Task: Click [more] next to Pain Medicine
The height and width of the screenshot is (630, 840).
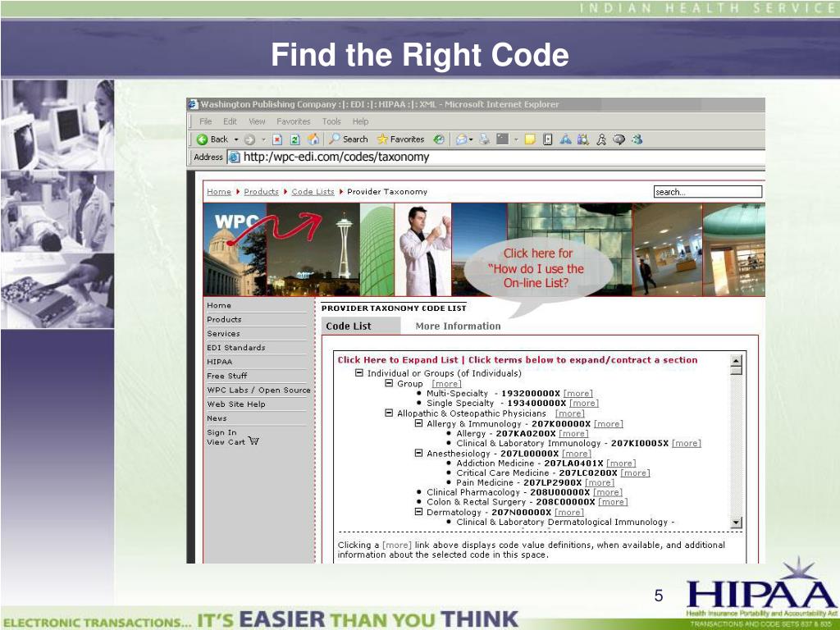Action: (x=600, y=482)
